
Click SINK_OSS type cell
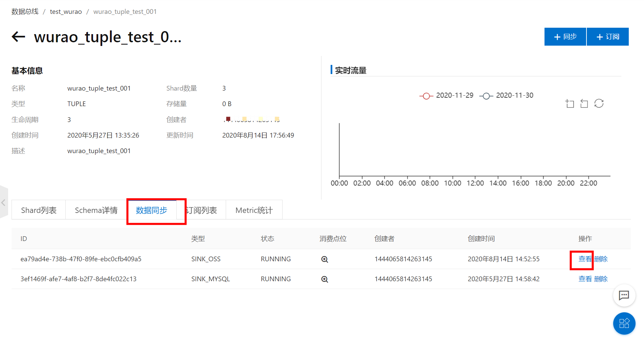click(206, 259)
